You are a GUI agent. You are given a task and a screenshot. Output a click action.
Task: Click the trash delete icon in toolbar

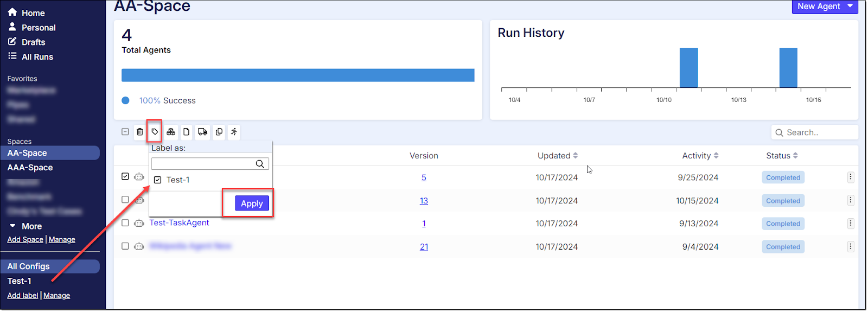[140, 132]
